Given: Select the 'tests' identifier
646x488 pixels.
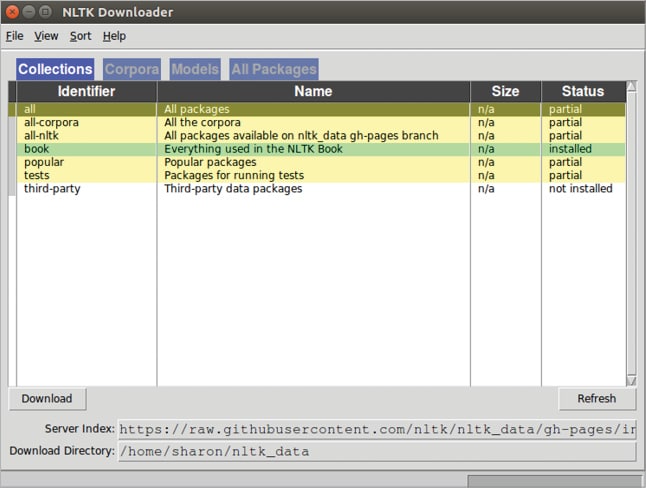Looking at the screenshot, I should pyautogui.click(x=36, y=175).
